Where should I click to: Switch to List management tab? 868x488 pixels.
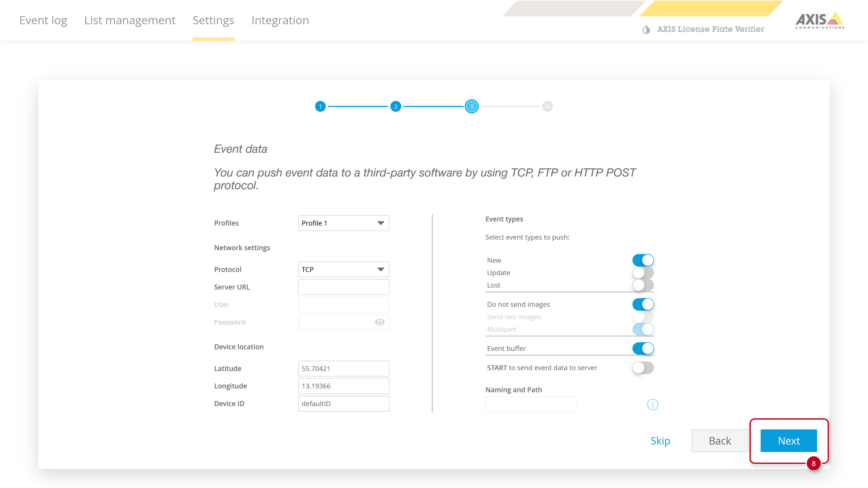click(130, 20)
